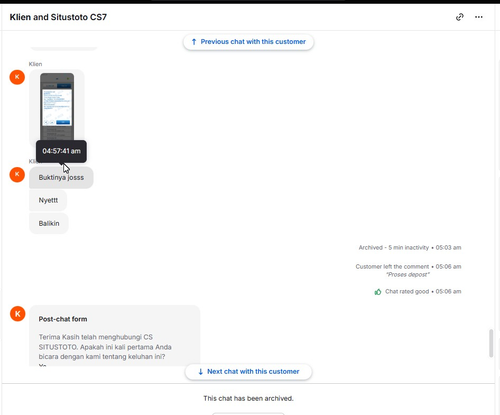Select the 'Buktinya josss' message bubble

point(61,178)
